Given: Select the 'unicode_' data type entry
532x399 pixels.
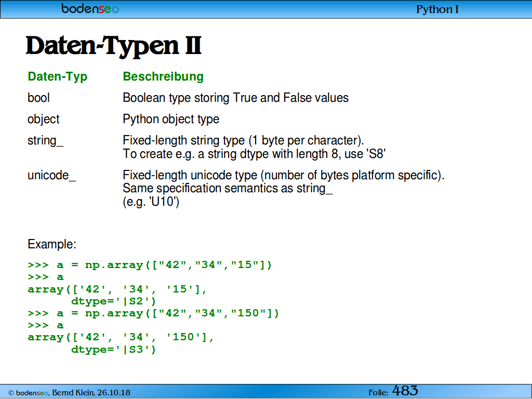Looking at the screenshot, I should tap(51, 175).
